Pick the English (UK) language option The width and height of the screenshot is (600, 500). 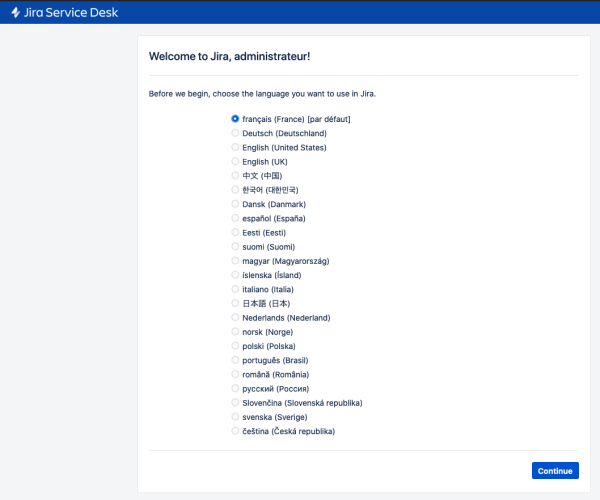[235, 161]
